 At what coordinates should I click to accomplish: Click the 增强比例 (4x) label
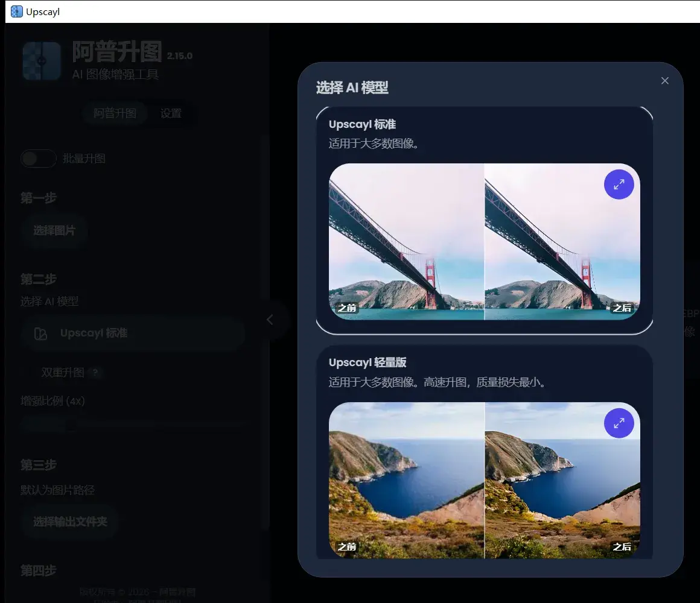click(x=52, y=401)
